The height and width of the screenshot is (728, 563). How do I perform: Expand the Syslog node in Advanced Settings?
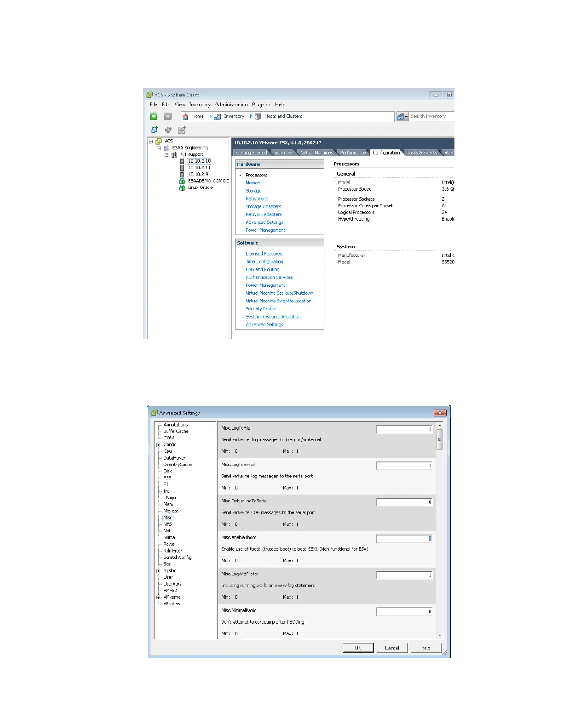158,571
